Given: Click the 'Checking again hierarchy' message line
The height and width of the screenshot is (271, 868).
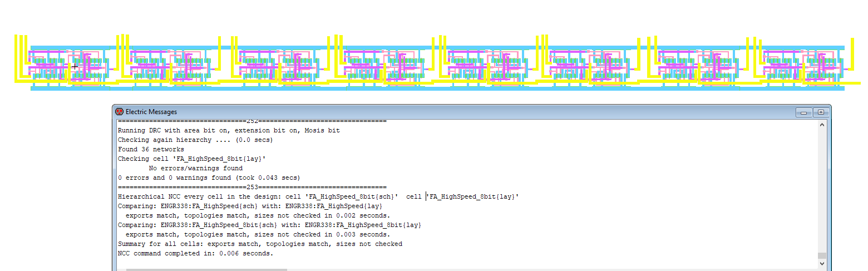Looking at the screenshot, I should [195, 140].
